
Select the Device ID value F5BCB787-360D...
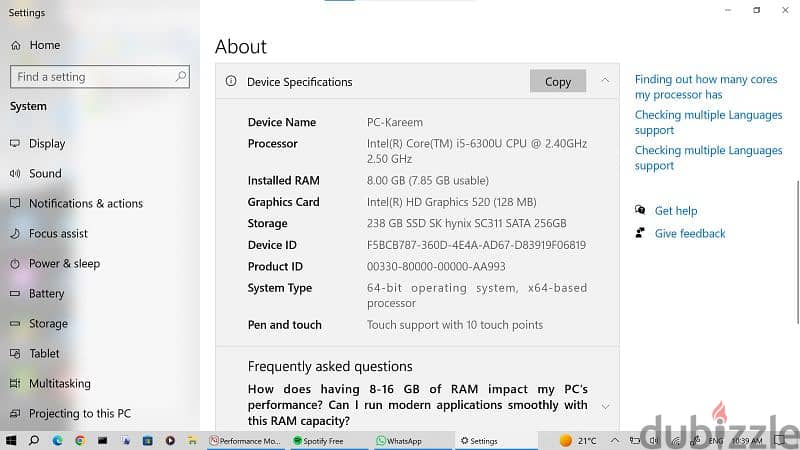[x=476, y=245]
